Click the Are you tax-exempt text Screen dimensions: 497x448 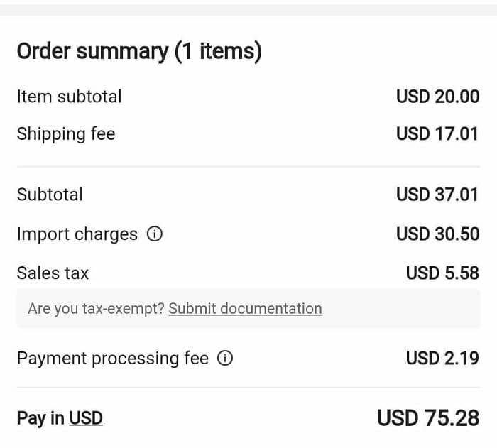point(96,309)
